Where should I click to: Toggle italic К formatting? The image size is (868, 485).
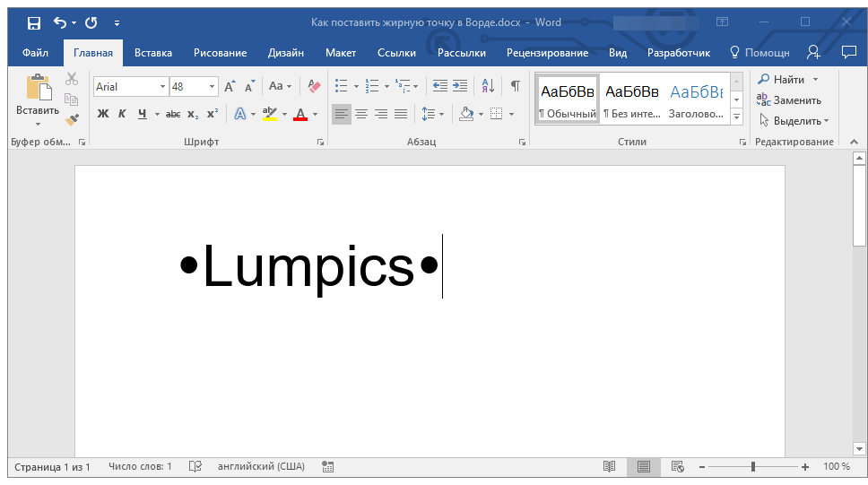tap(122, 114)
